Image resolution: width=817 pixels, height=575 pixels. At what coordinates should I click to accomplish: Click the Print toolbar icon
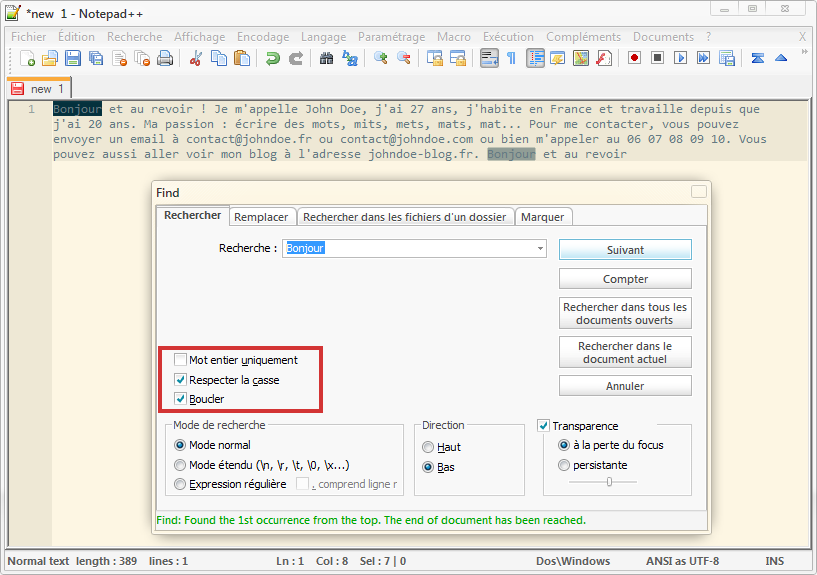pos(165,58)
